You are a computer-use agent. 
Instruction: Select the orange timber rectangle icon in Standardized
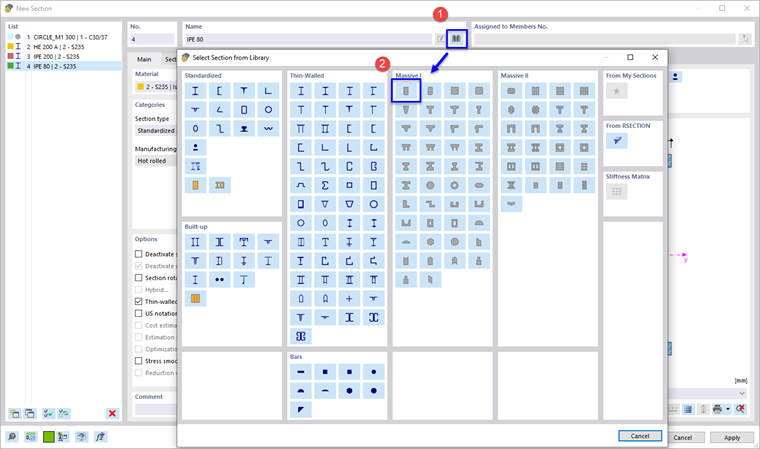pyautogui.click(x=195, y=185)
